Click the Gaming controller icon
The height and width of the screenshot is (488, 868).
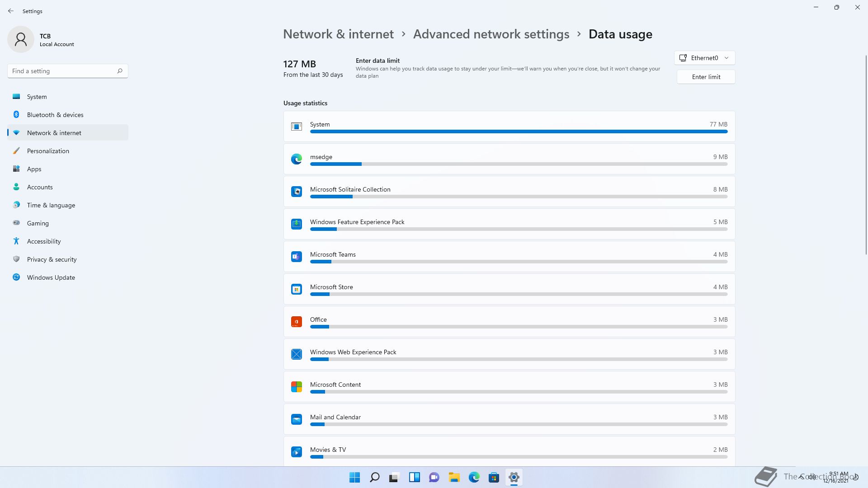tap(16, 223)
